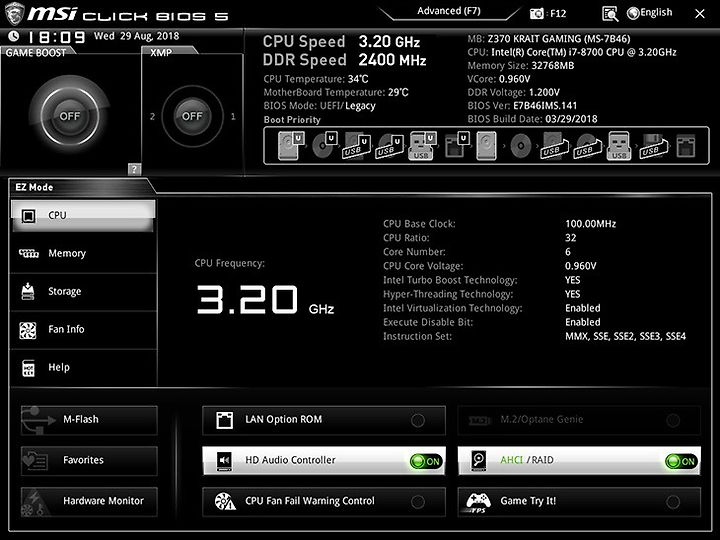Select legacy USB CD/DVD boot icon
This screenshot has height=540, width=720.
click(x=587, y=146)
